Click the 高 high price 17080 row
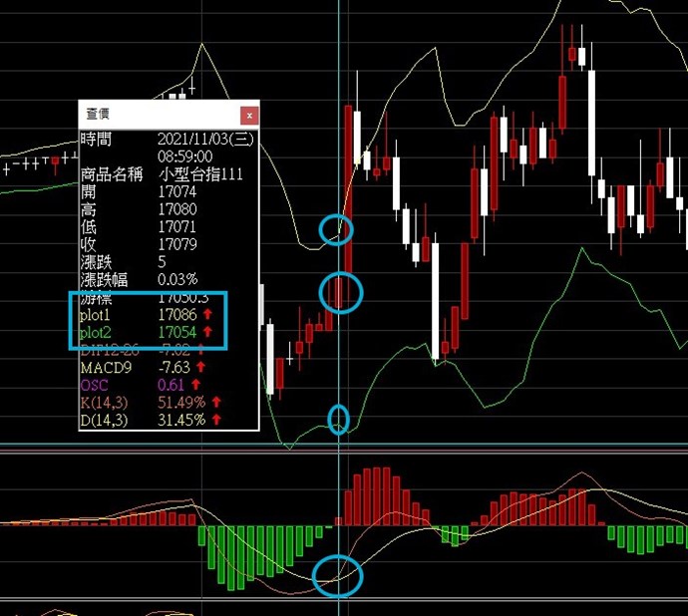This screenshot has height=616, width=688. coord(170,209)
